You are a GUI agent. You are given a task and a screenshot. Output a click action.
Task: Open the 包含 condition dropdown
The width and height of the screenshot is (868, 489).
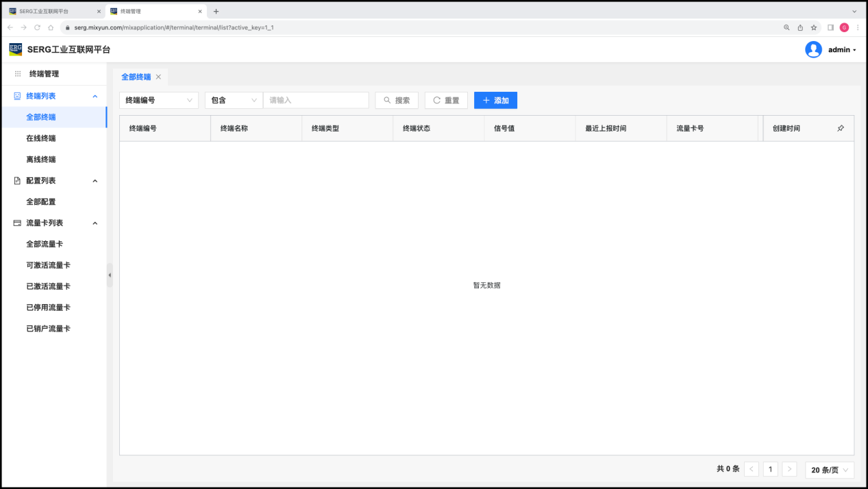tap(234, 101)
